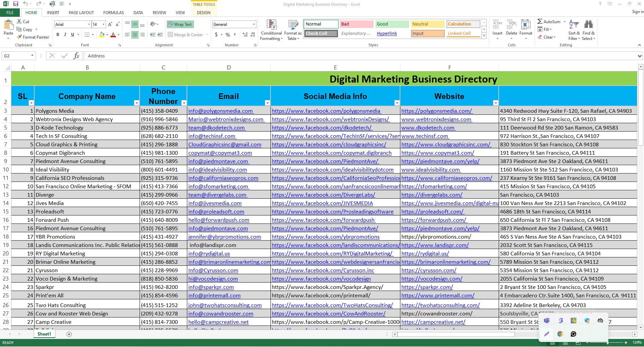The height and width of the screenshot is (347, 644).
Task: Toggle italic formatting
Action: [x=65, y=35]
